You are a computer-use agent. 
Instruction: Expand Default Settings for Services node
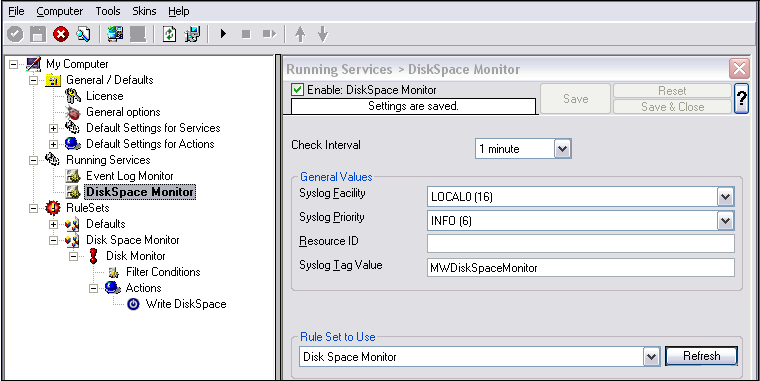tap(53, 128)
